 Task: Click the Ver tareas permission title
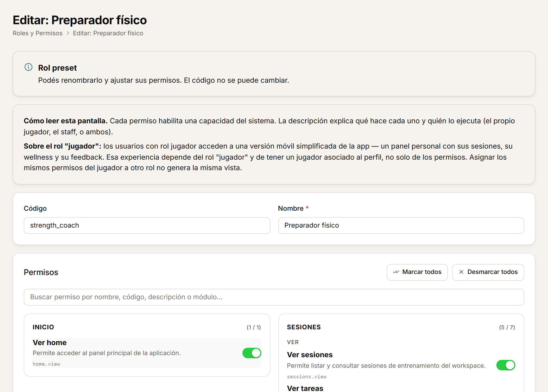(305, 388)
